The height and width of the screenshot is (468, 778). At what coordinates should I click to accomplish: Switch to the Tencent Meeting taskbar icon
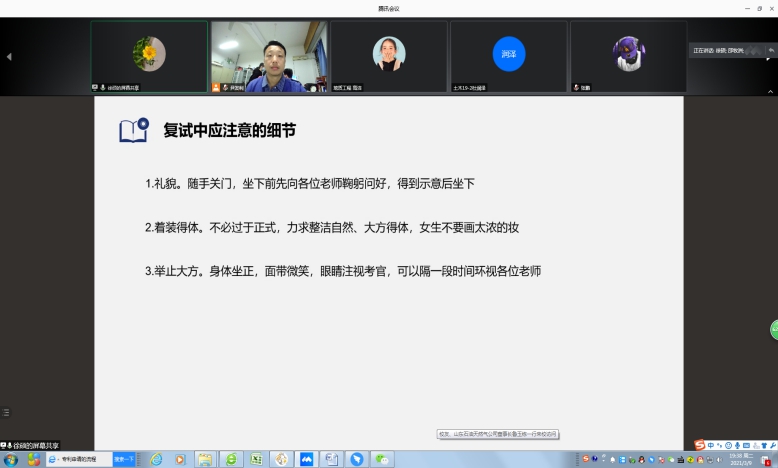[x=307, y=459]
